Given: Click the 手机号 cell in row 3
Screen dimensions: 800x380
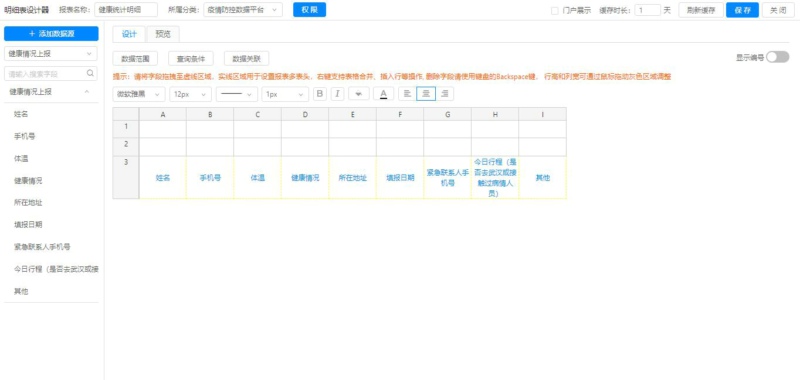Looking at the screenshot, I should point(210,178).
